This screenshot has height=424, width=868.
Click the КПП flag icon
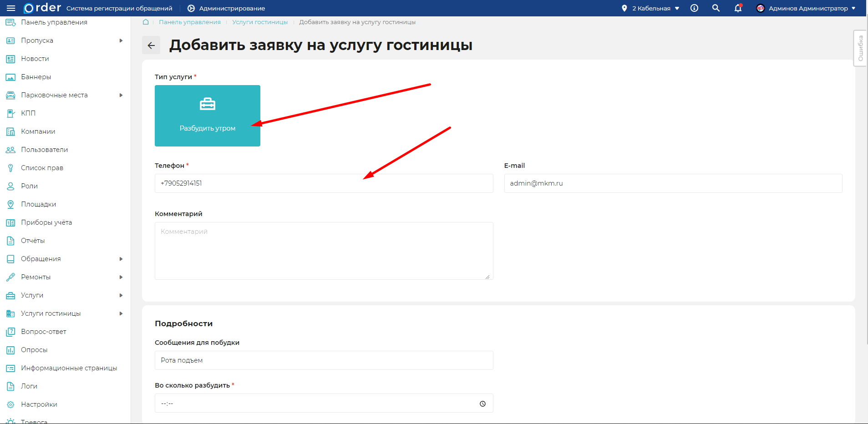point(10,113)
